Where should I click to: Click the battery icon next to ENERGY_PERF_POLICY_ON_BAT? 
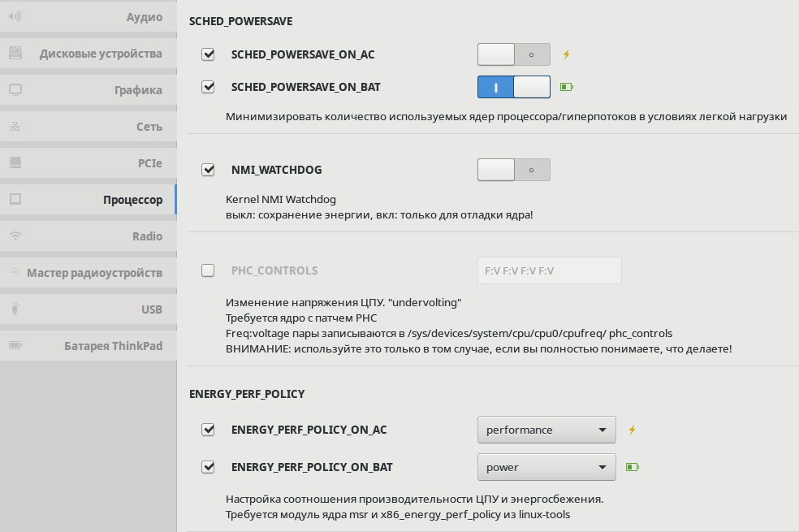pos(633,467)
